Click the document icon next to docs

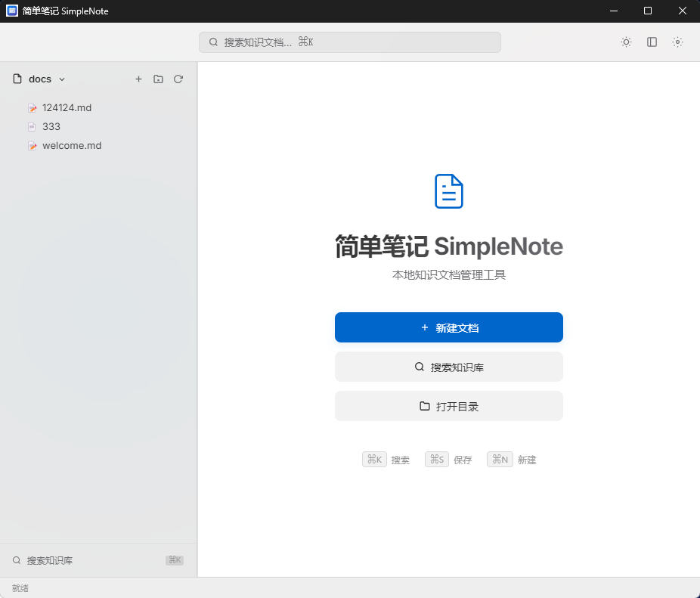click(17, 79)
